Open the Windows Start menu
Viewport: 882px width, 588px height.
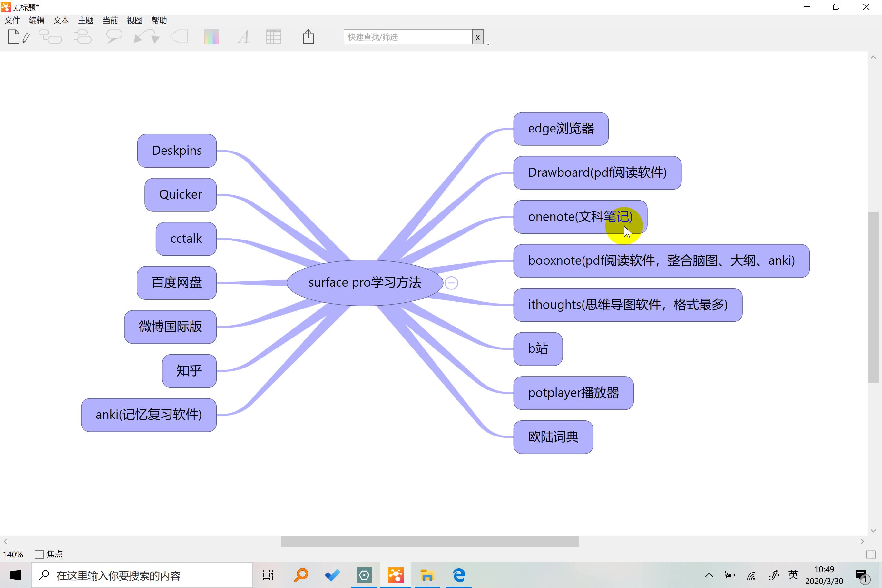coord(15,575)
